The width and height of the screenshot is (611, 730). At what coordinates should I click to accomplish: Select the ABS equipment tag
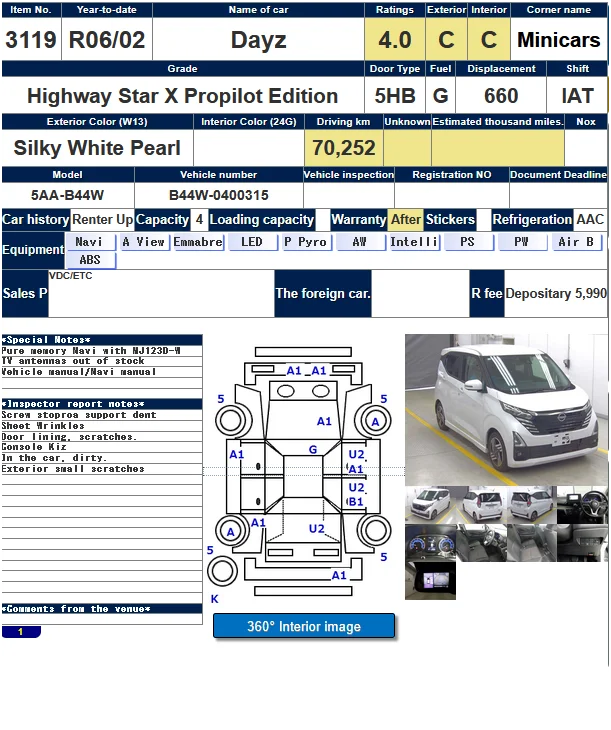tap(89, 260)
